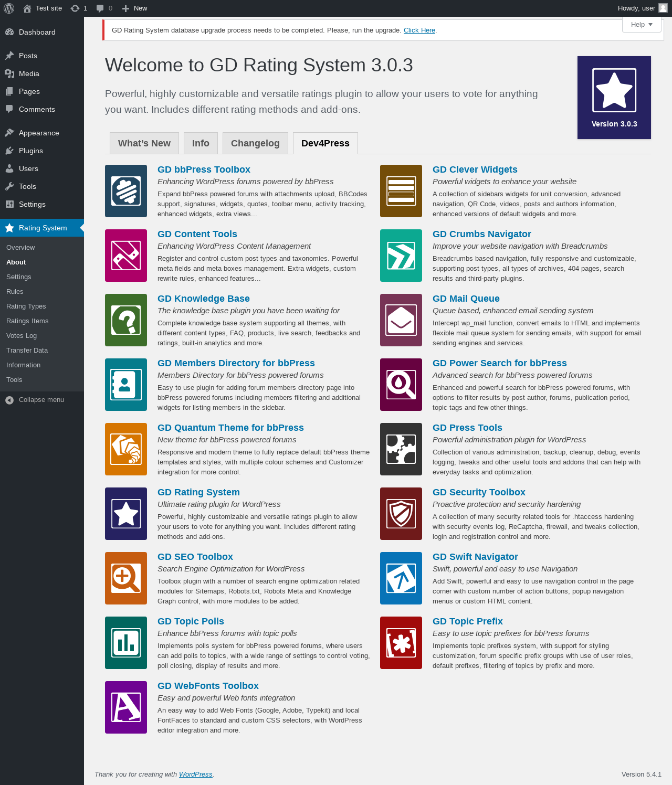672x785 pixels.
Task: Open the Ratings Items submenu item
Action: tap(42, 321)
